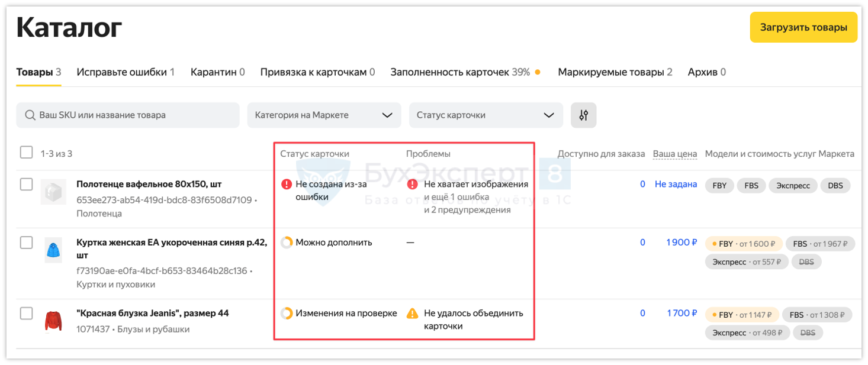Click SKU text 653ee273-ab54-419d-bdc8-83f6508d7109
This screenshot has height=365, width=868.
point(164,200)
